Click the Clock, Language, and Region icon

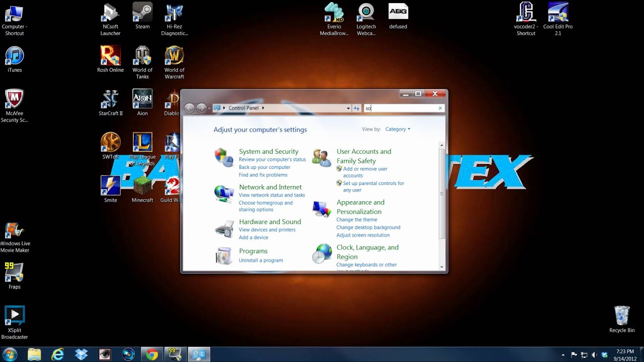321,253
